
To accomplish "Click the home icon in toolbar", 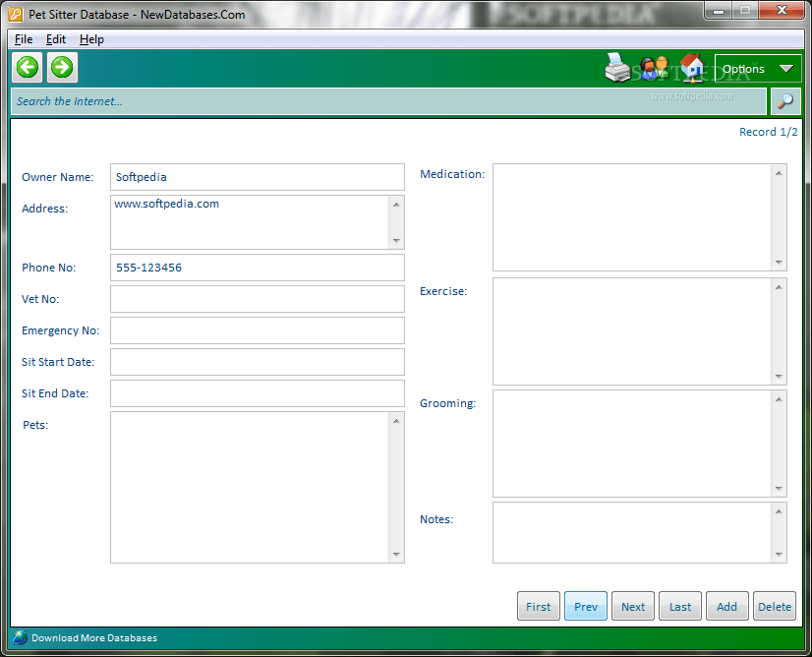I will (x=690, y=68).
